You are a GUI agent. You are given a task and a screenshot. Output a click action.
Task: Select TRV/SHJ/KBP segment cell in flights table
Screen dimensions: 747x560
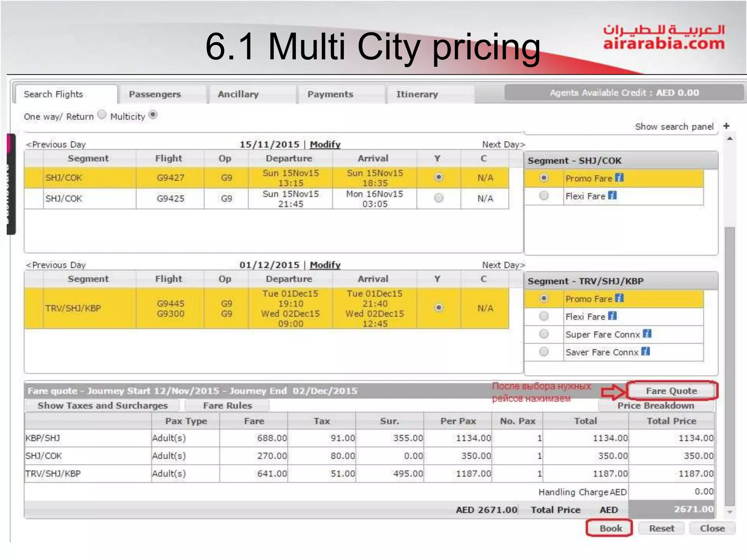coord(89,308)
